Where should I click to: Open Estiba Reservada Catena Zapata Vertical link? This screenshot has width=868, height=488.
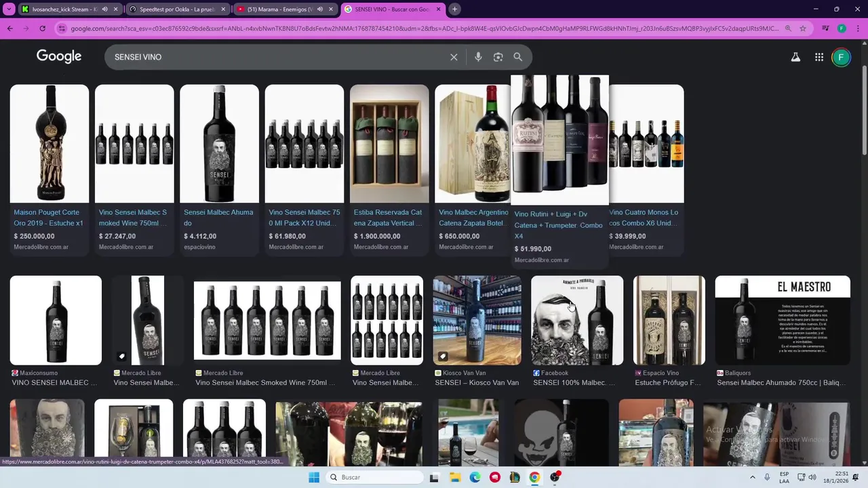pos(389,218)
